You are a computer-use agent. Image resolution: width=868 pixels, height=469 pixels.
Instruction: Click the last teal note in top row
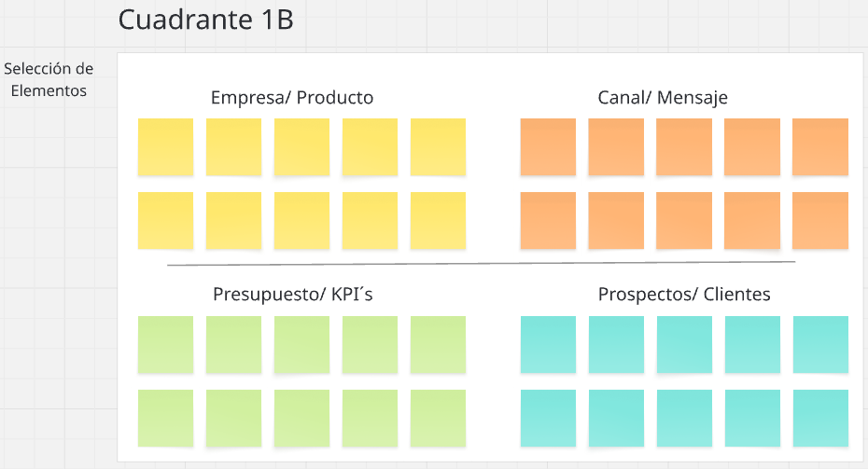point(820,344)
